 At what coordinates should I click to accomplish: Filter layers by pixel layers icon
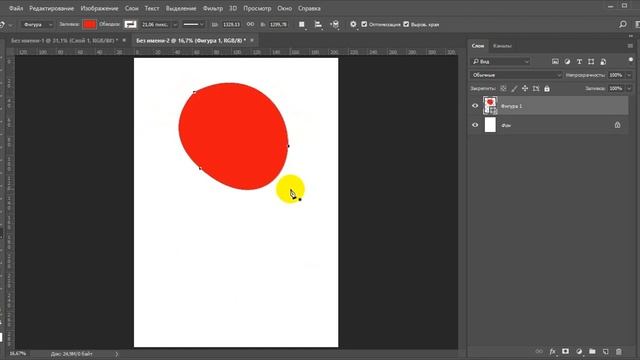point(555,62)
